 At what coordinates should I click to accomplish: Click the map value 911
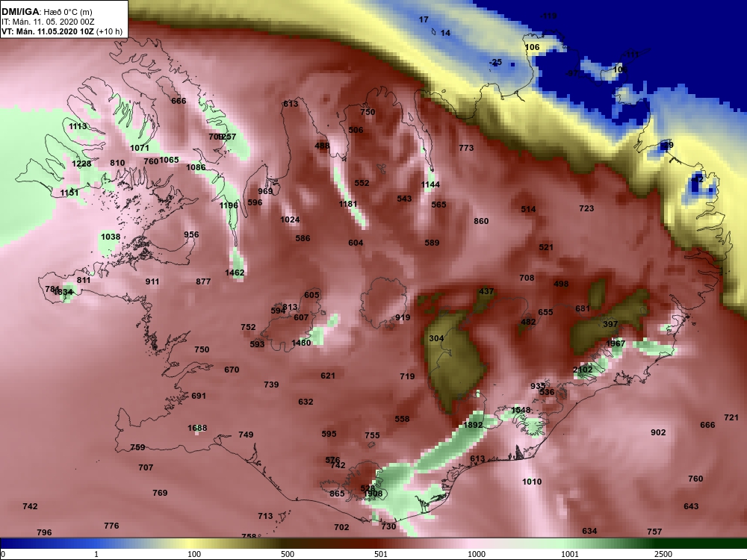click(152, 282)
